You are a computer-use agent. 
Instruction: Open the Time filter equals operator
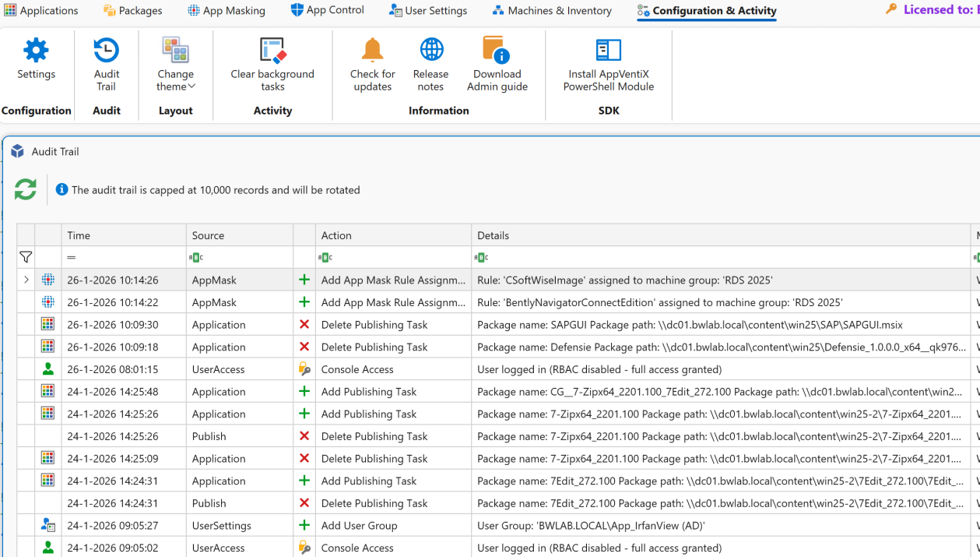72,257
